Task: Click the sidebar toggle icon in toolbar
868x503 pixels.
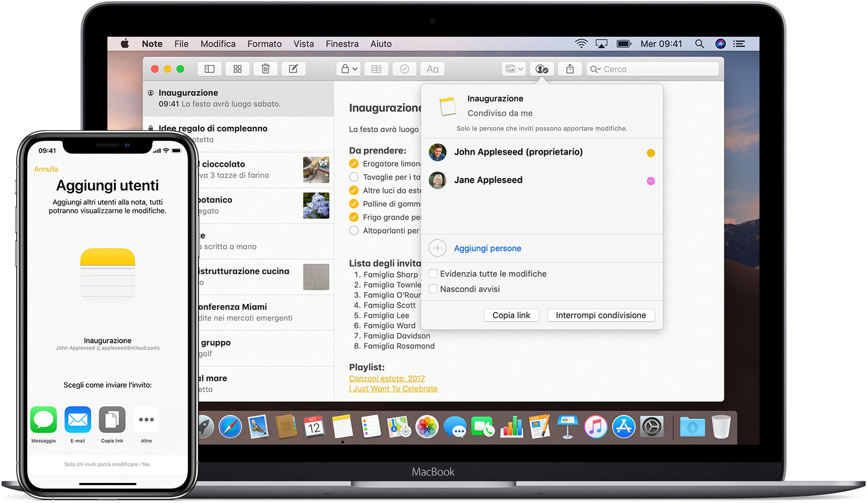Action: [x=210, y=69]
